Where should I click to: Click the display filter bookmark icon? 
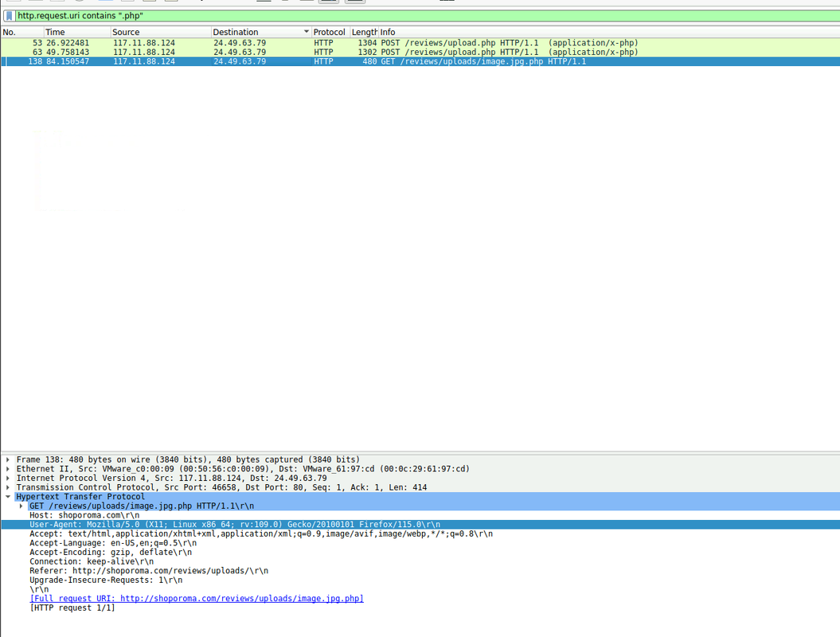point(9,16)
